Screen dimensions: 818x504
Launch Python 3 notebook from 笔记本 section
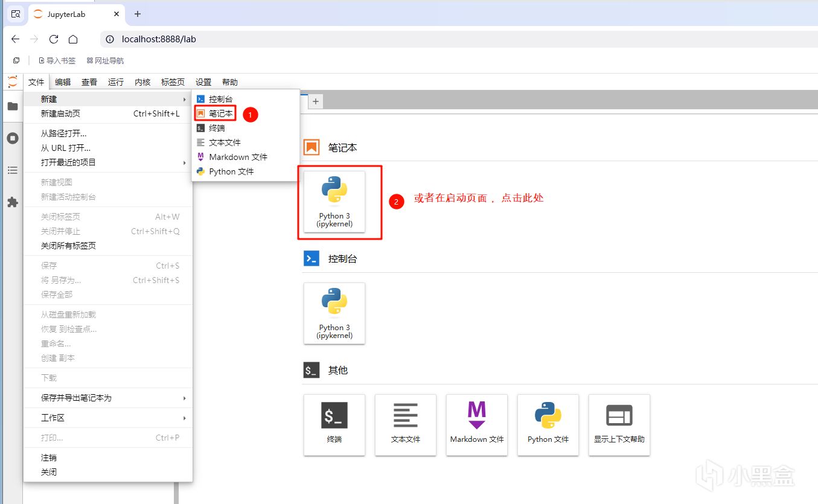click(x=334, y=202)
